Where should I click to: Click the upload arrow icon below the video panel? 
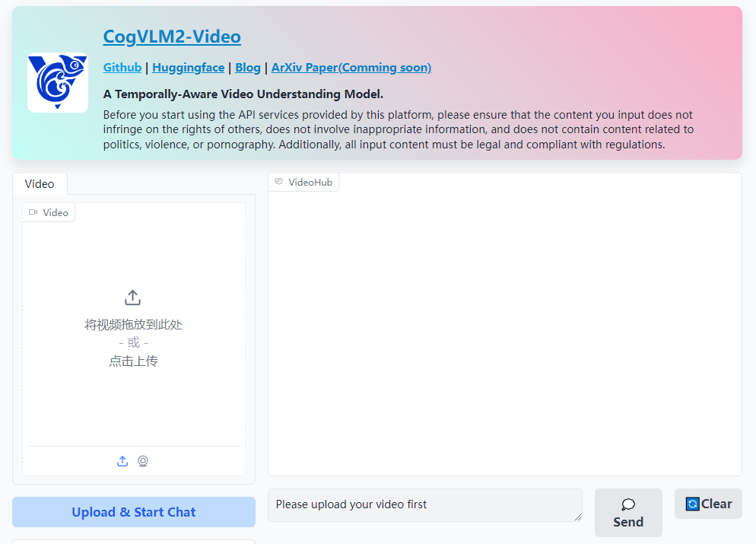[122, 461]
